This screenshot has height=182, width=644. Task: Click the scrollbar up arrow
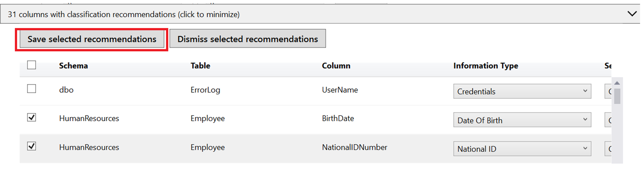pos(617,83)
